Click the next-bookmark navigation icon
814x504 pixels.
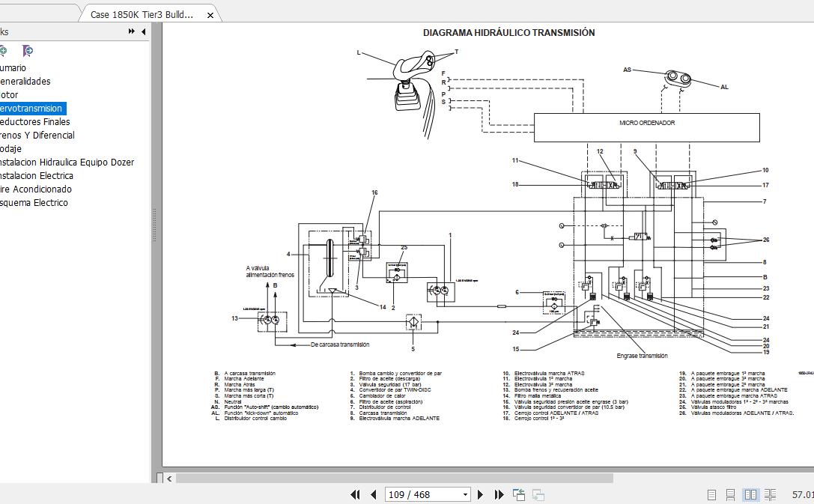point(28,50)
